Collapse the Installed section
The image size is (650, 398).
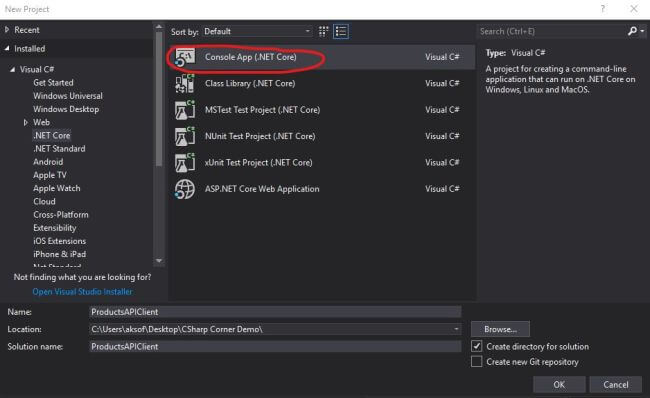[7, 49]
